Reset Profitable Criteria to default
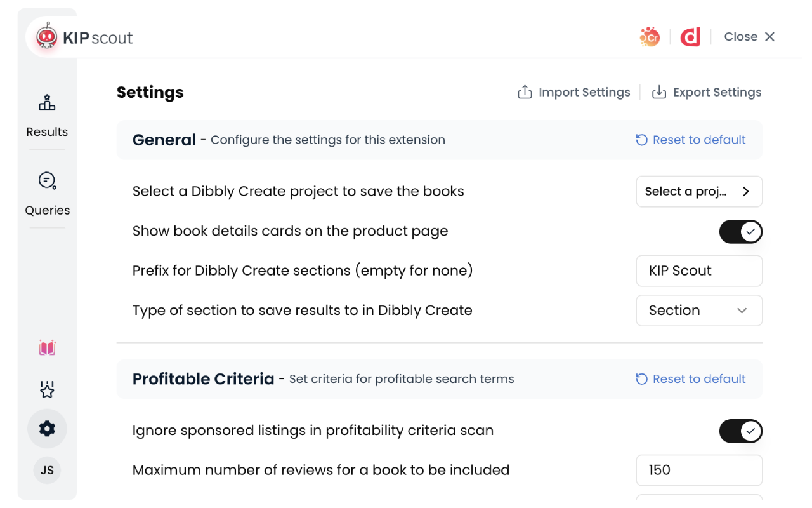Image resolution: width=812 pixels, height=508 pixels. pyautogui.click(x=691, y=379)
